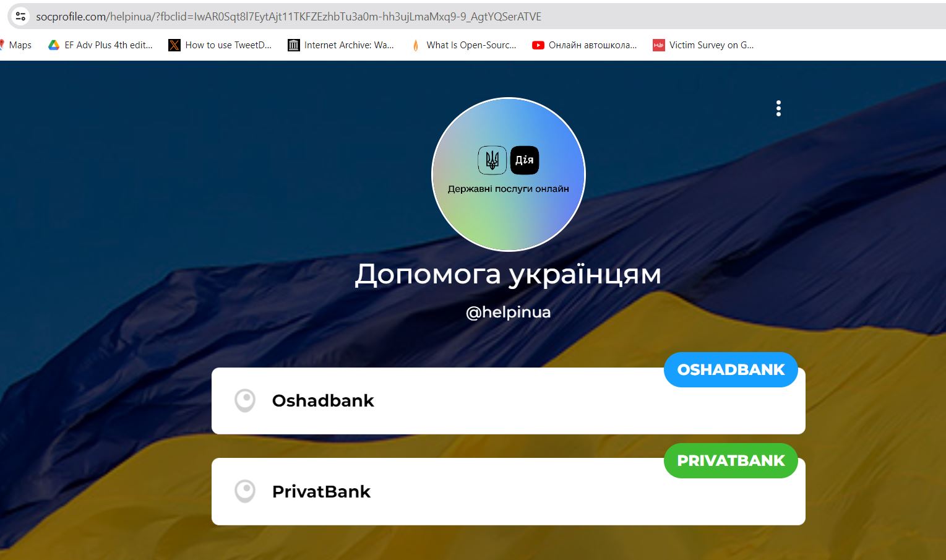Click the @helpinua username text
The width and height of the screenshot is (946, 560).
coord(509,312)
